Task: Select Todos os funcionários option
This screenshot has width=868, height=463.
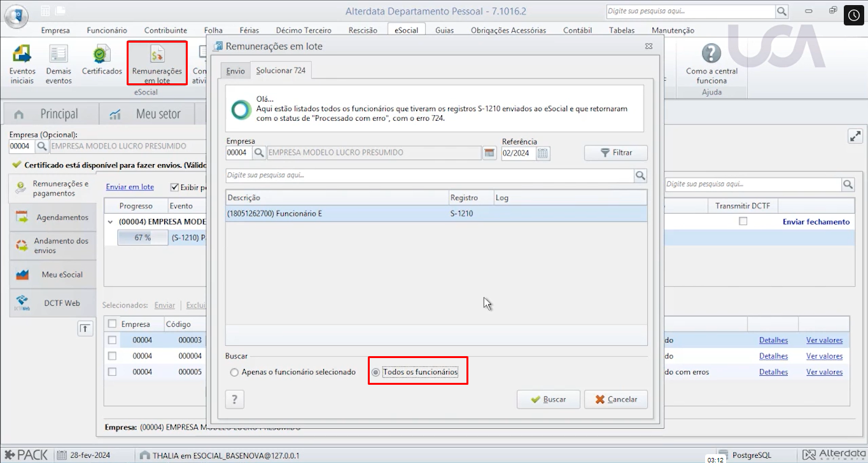Action: click(x=415, y=372)
